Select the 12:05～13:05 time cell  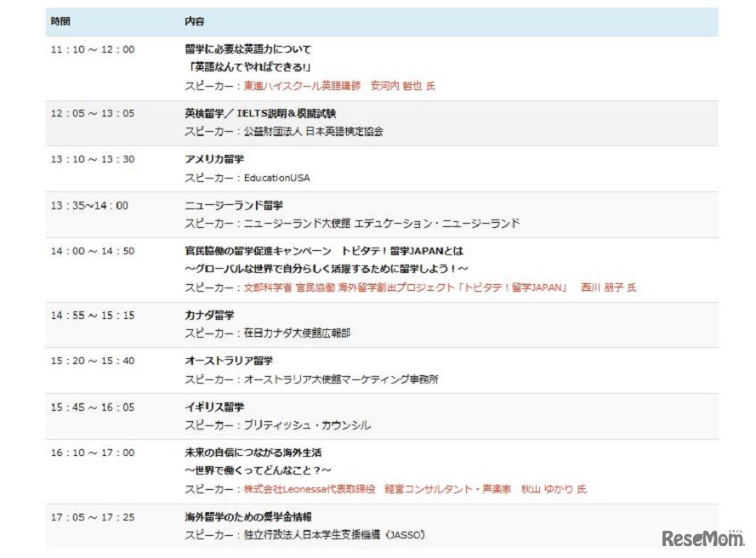[93, 113]
